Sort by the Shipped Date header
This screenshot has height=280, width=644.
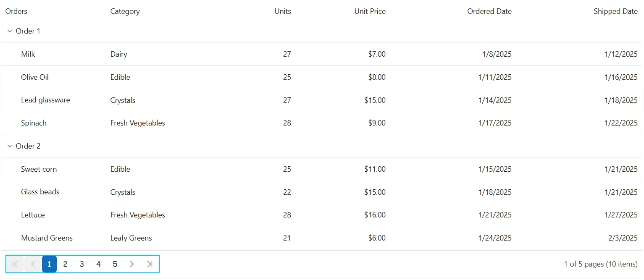tap(615, 11)
